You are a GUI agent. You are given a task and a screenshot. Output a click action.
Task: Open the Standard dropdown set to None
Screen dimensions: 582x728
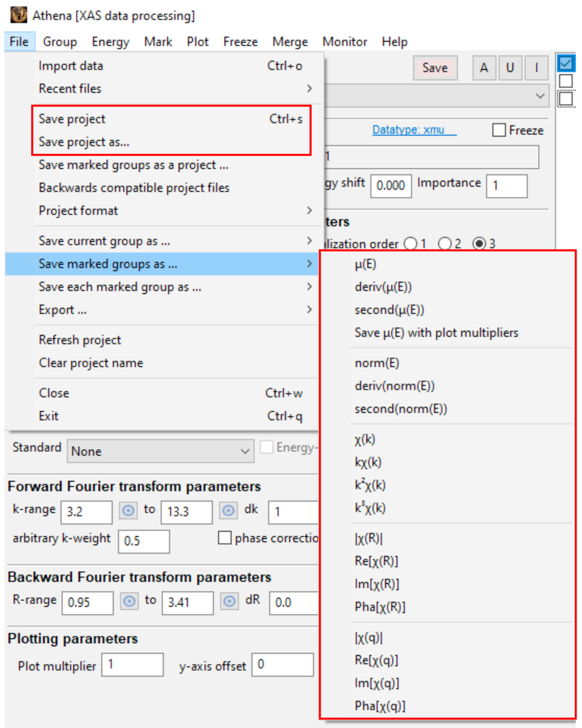pos(160,451)
